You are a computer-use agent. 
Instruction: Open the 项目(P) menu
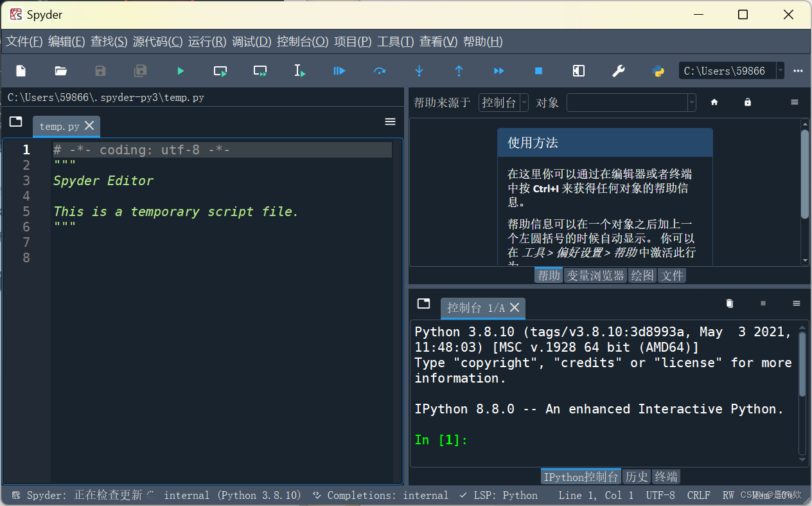pyautogui.click(x=353, y=42)
